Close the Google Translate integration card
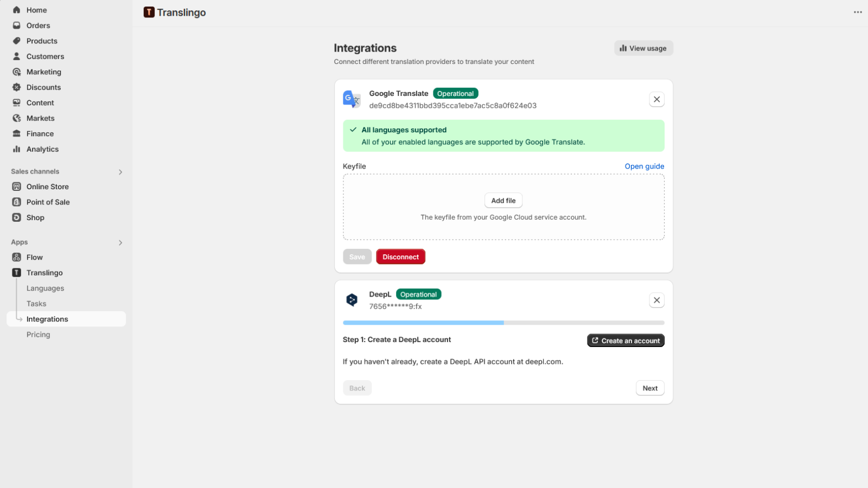 click(656, 99)
